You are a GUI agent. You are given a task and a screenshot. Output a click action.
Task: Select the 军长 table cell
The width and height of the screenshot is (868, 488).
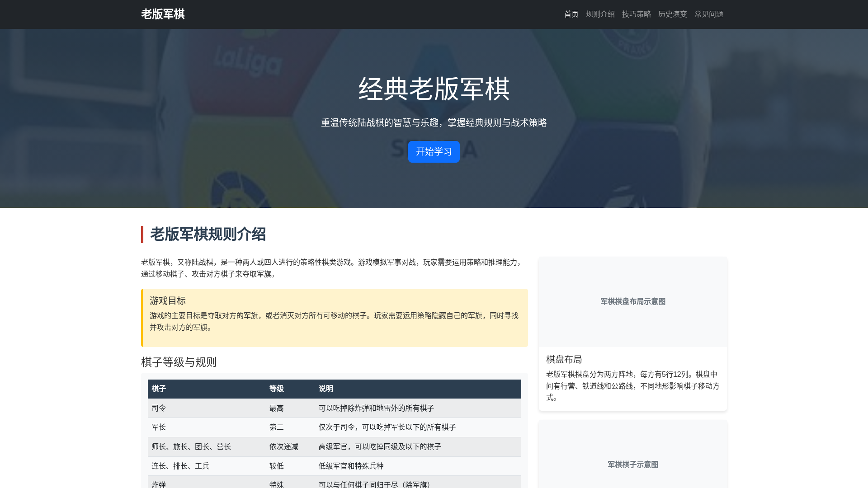tap(207, 427)
